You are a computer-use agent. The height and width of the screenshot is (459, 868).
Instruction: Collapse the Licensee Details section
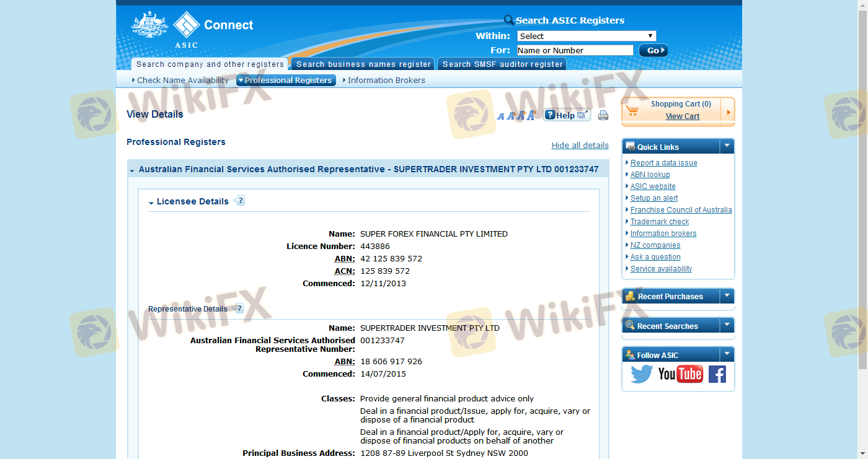tap(151, 203)
